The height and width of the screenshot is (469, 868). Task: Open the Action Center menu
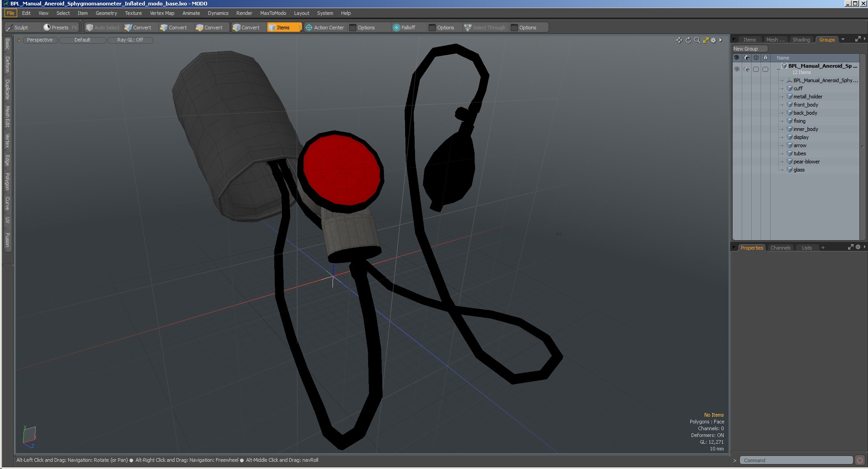tap(325, 28)
